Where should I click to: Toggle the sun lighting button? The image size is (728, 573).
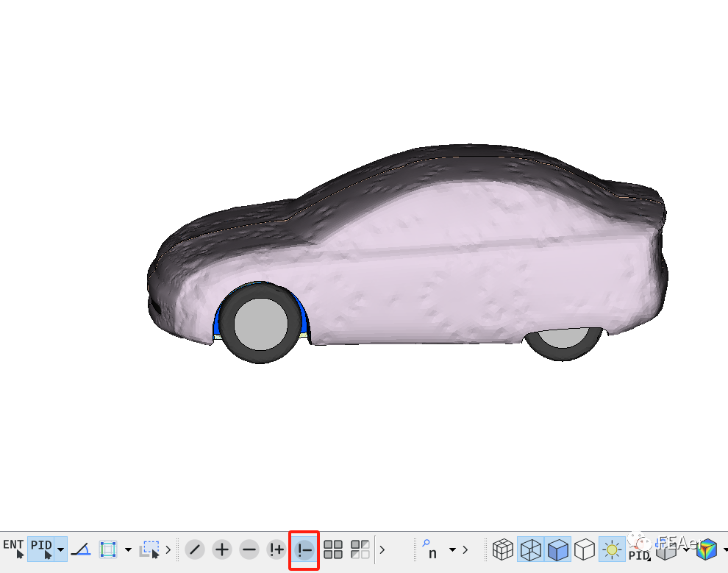tap(611, 549)
